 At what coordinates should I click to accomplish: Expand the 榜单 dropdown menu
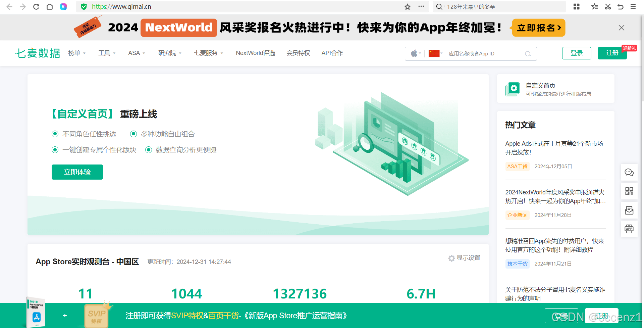tap(77, 53)
